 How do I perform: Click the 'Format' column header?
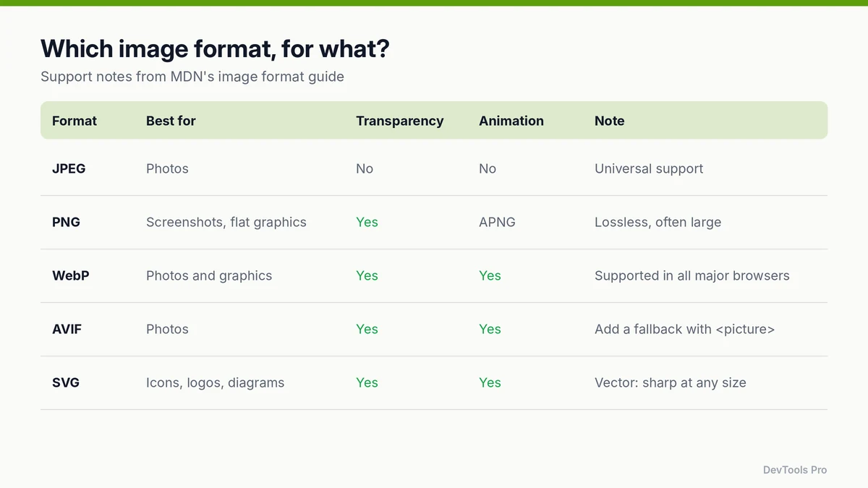click(75, 121)
